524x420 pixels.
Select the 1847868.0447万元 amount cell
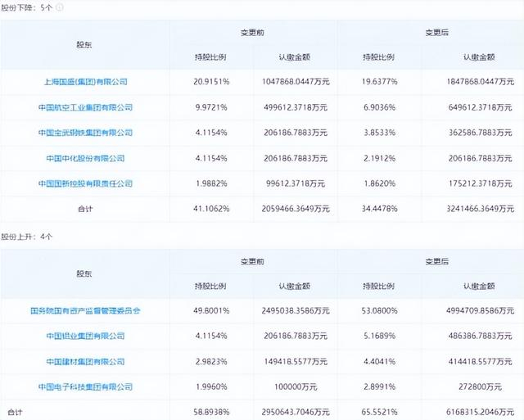pos(481,82)
